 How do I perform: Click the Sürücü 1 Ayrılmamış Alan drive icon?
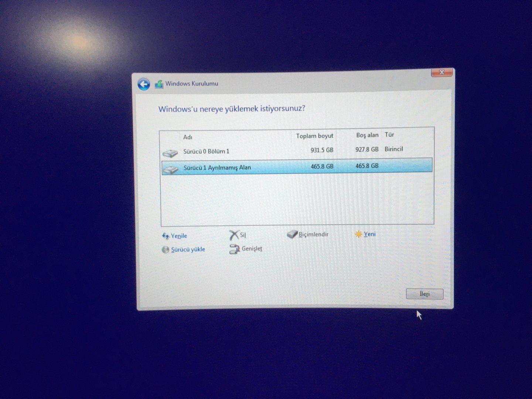170,169
